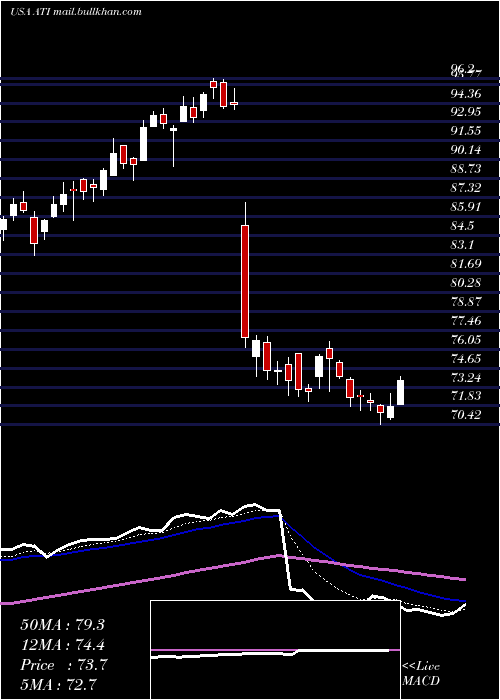Click the 85.91 price axis label
This screenshot has width=500, height=700.
tap(467, 207)
